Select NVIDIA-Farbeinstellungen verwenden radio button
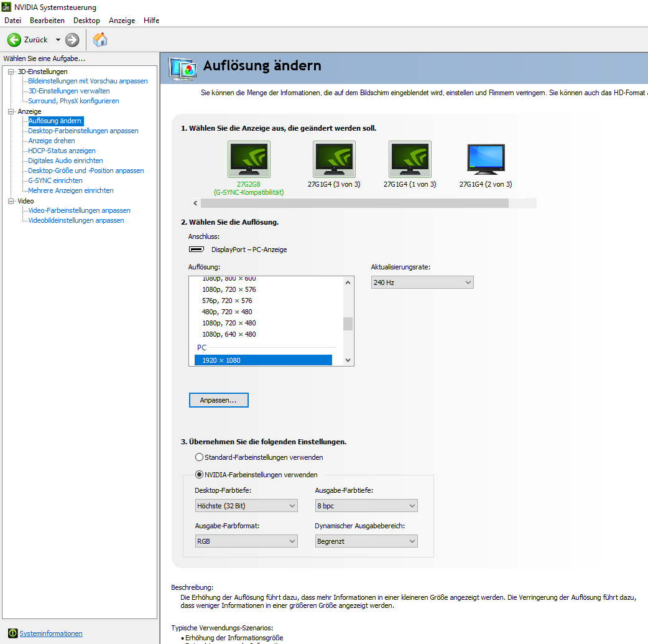648x644 pixels. [199, 474]
